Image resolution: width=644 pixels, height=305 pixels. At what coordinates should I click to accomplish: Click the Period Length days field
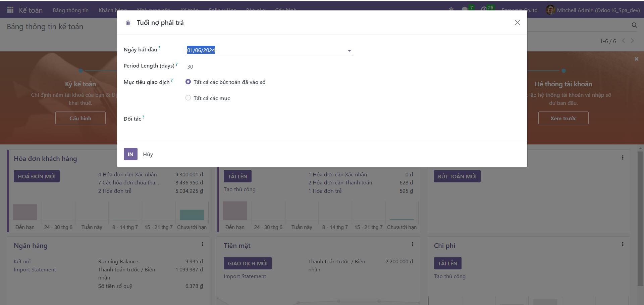point(268,67)
